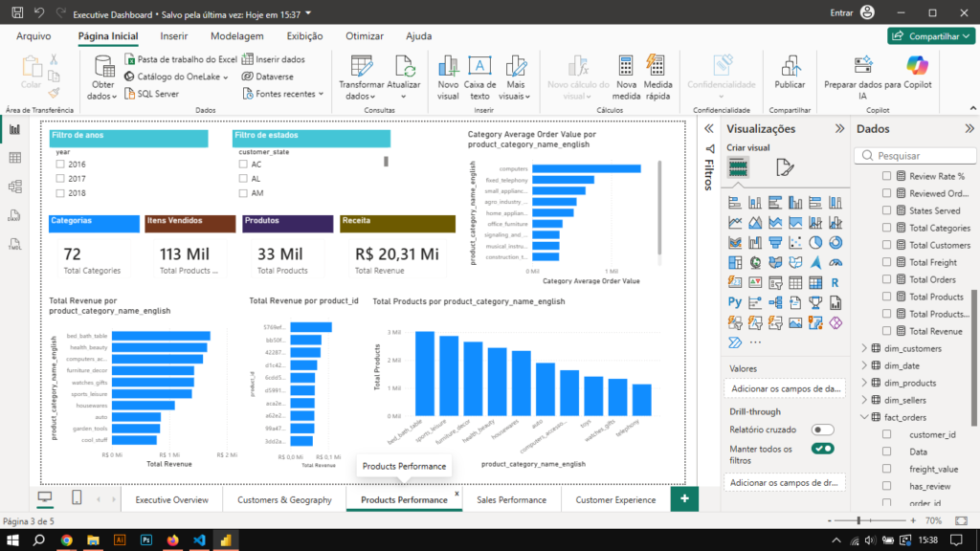
Task: Click Pasta de trabalho do Excel
Action: click(x=181, y=59)
